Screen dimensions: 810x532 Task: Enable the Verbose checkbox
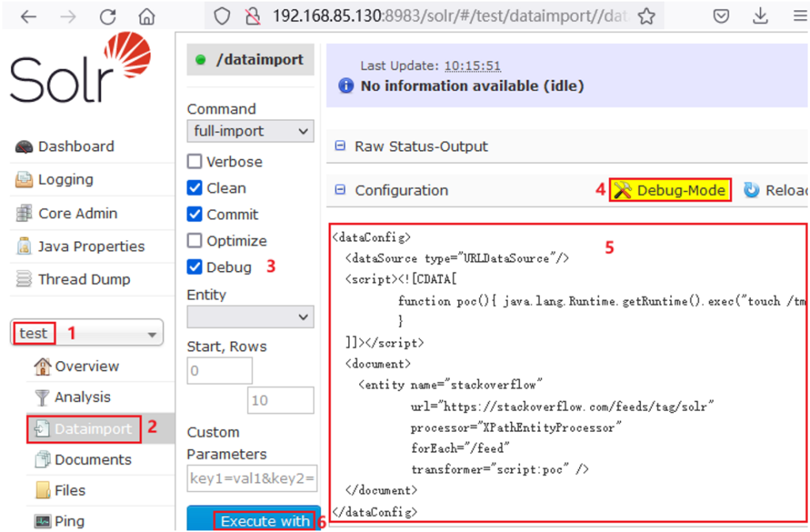[195, 161]
